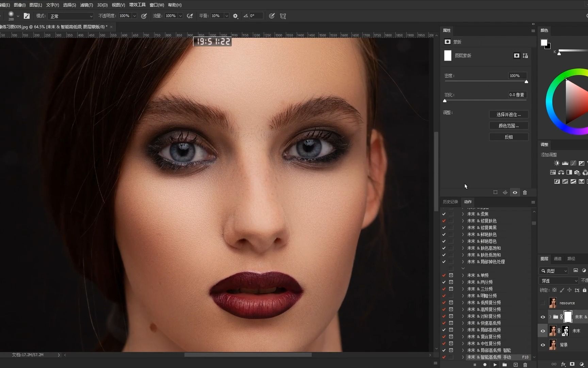The image size is (588, 368).
Task: Add Photo Filter adjustment icon
Action: point(577,172)
